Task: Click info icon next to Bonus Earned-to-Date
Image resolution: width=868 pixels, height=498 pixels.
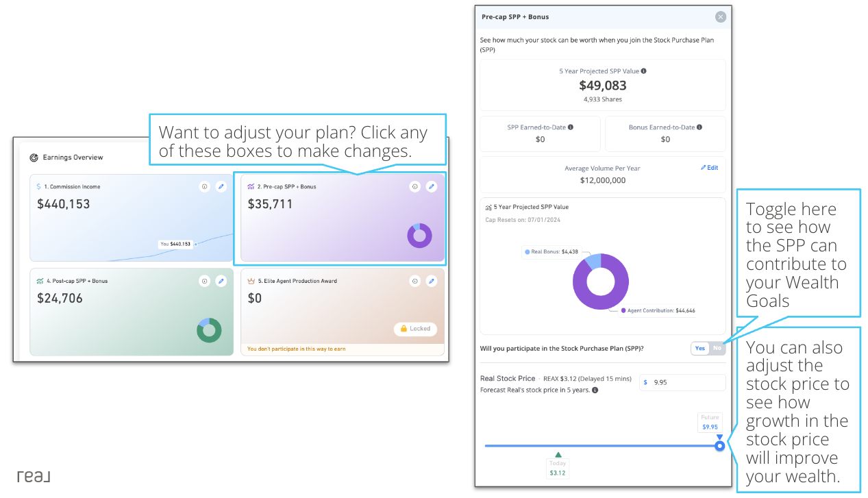Action: [x=699, y=127]
